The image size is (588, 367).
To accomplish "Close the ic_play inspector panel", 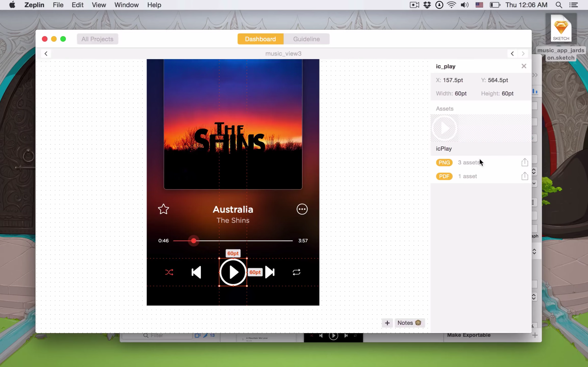I will pyautogui.click(x=524, y=66).
